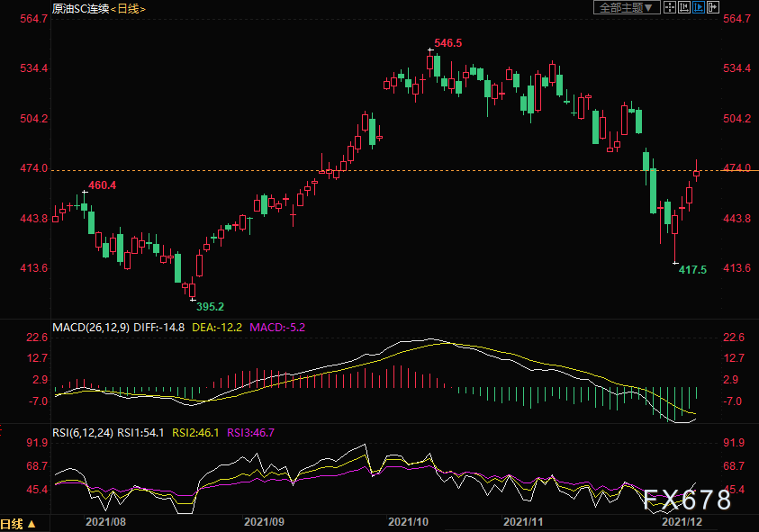759x532 pixels.
Task: Select the 2021/10 date on time axis
Action: tap(406, 521)
